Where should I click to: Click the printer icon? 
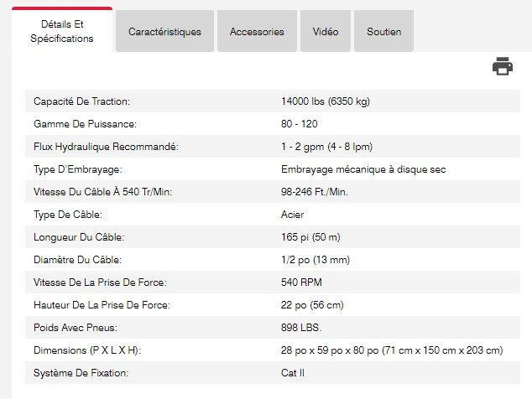(502, 67)
